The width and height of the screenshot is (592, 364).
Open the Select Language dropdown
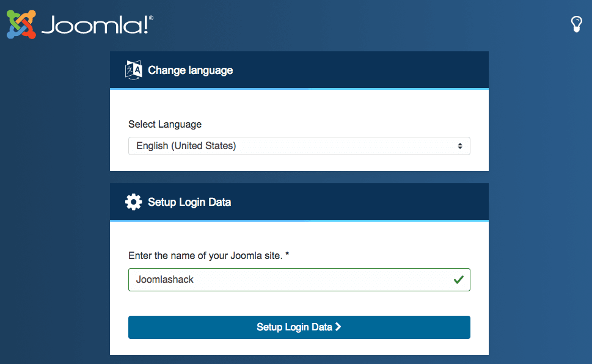click(x=299, y=146)
